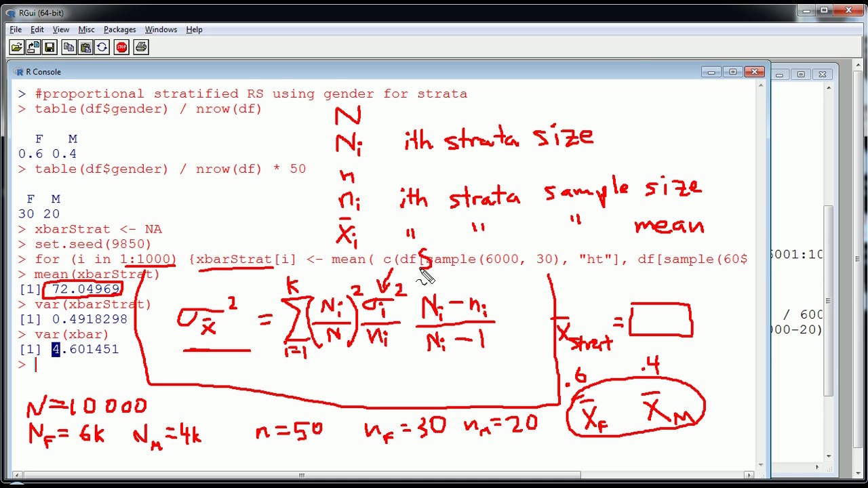Open the Help menu
Screen dimensions: 868x488
(194, 29)
